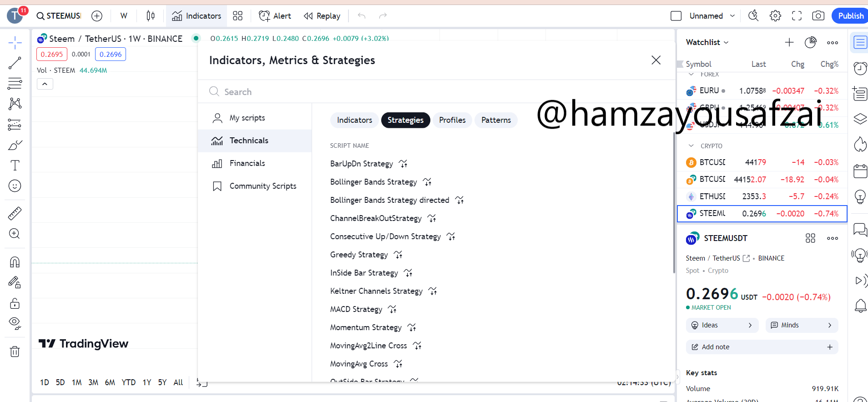Switch to the Strategies tab
The width and height of the screenshot is (868, 402).
[x=405, y=120]
